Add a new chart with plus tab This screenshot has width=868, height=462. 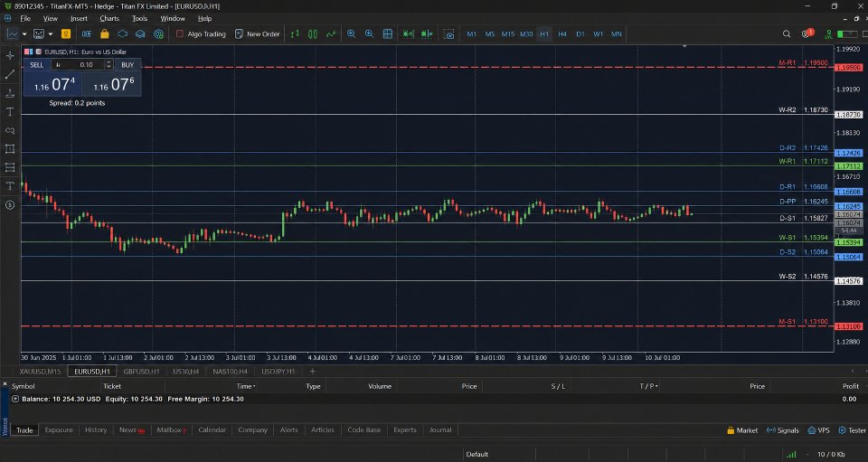tap(313, 372)
